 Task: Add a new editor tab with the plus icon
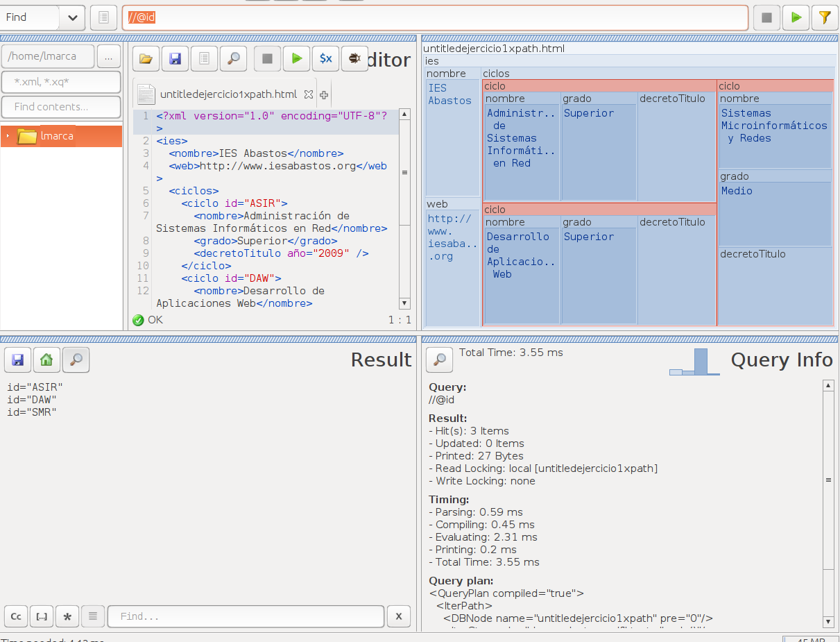click(323, 94)
